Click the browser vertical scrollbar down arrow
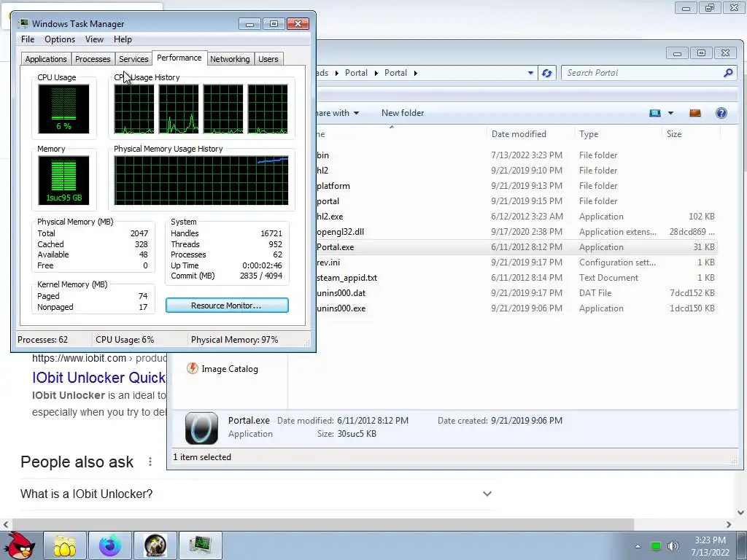 (x=741, y=513)
